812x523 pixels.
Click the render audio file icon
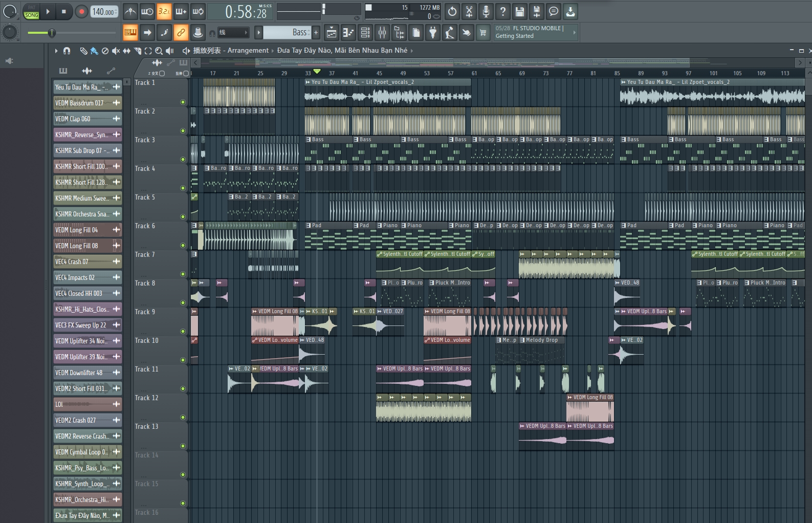click(x=536, y=11)
